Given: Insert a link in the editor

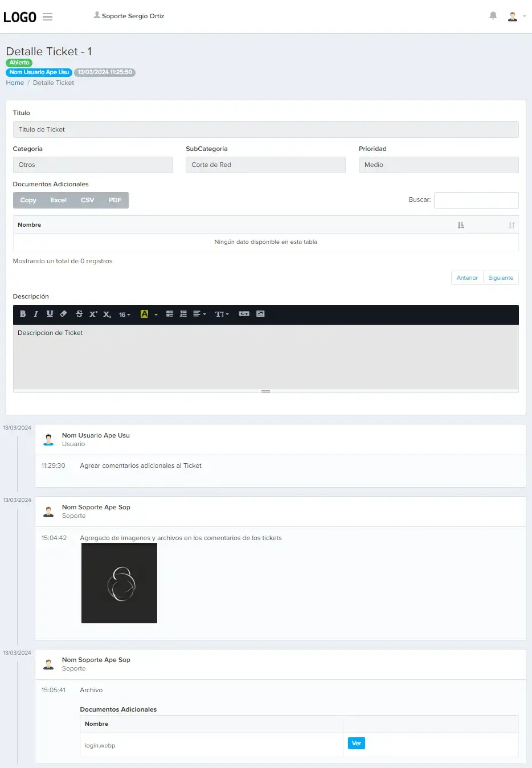Looking at the screenshot, I should tap(244, 314).
